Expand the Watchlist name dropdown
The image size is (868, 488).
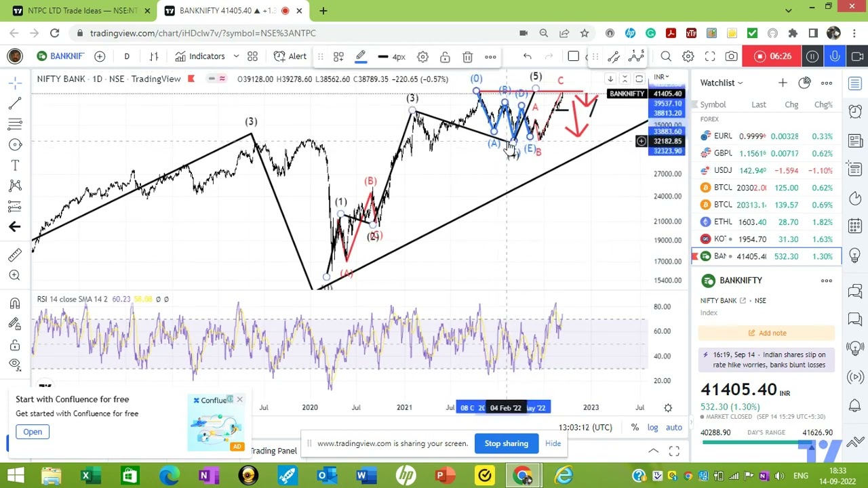click(722, 83)
